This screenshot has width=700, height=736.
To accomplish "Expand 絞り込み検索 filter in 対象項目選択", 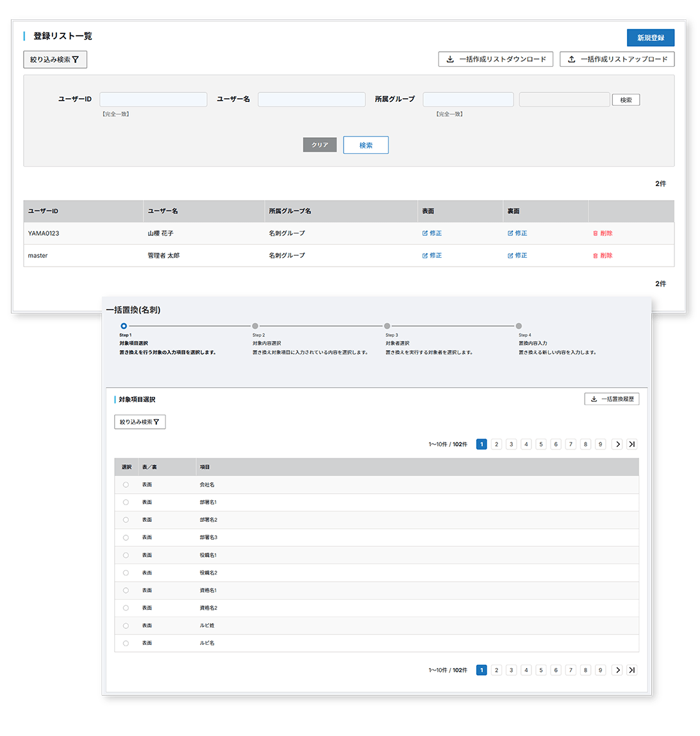I will 140,422.
